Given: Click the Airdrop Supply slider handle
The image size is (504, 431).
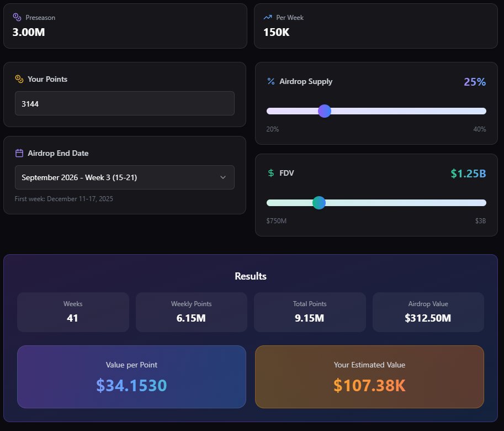Looking at the screenshot, I should (325, 111).
